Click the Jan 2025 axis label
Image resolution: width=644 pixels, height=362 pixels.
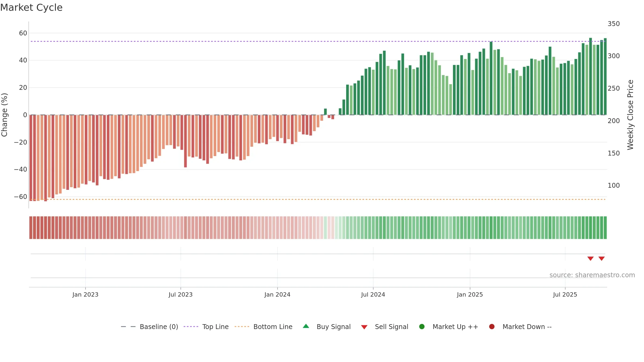click(470, 294)
